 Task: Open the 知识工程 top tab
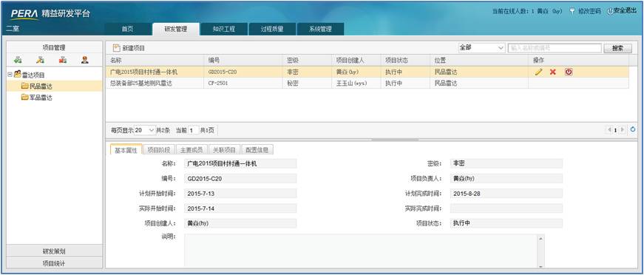(x=224, y=29)
